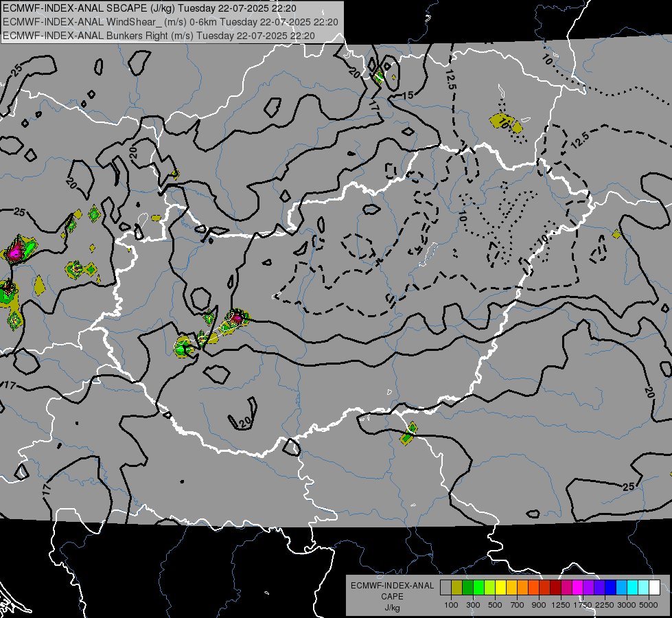Select the cyan swatch after 3000
This screenshot has height=618, width=672.
tap(633, 588)
